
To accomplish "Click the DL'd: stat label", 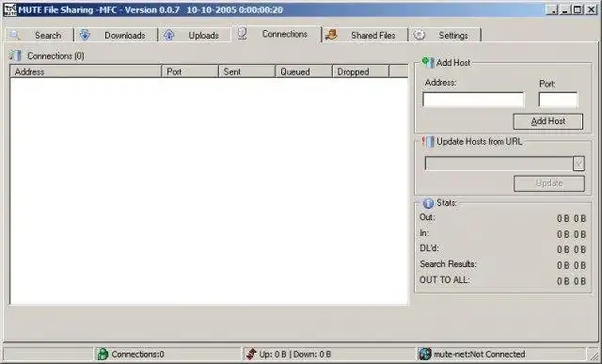I will pyautogui.click(x=429, y=248).
